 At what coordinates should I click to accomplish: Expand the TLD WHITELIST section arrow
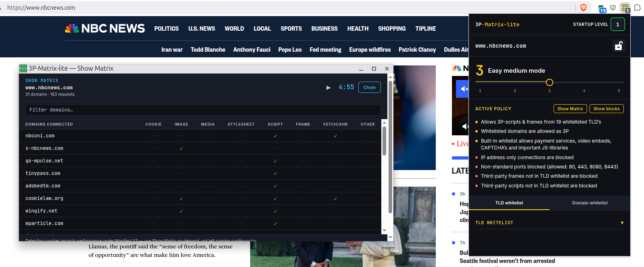pyautogui.click(x=622, y=223)
